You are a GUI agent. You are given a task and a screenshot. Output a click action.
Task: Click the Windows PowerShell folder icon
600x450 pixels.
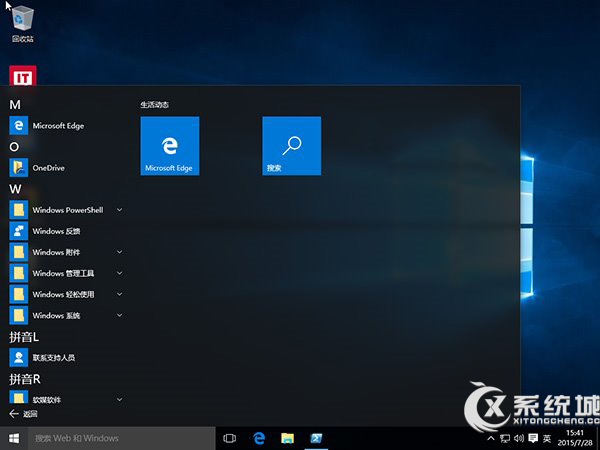point(18,210)
